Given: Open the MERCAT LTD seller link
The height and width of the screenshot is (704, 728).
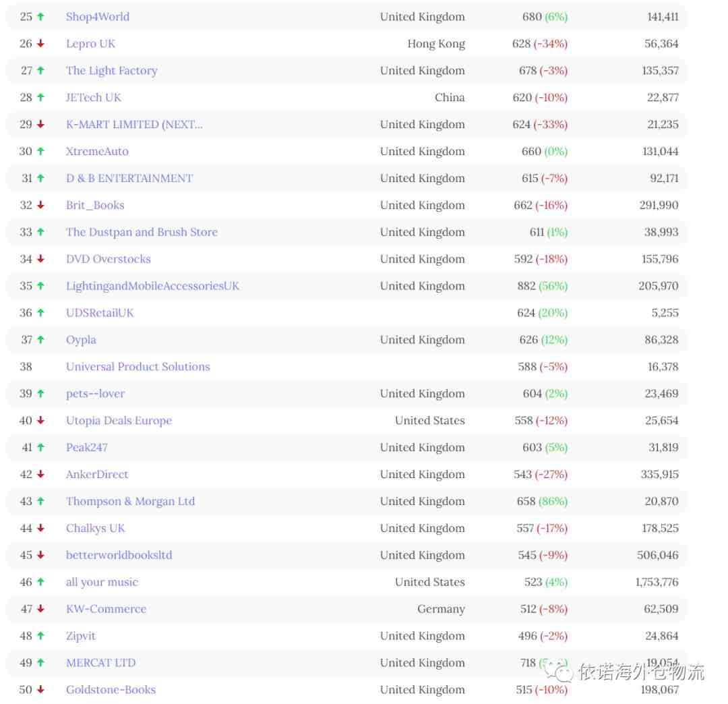Looking at the screenshot, I should coord(100,663).
